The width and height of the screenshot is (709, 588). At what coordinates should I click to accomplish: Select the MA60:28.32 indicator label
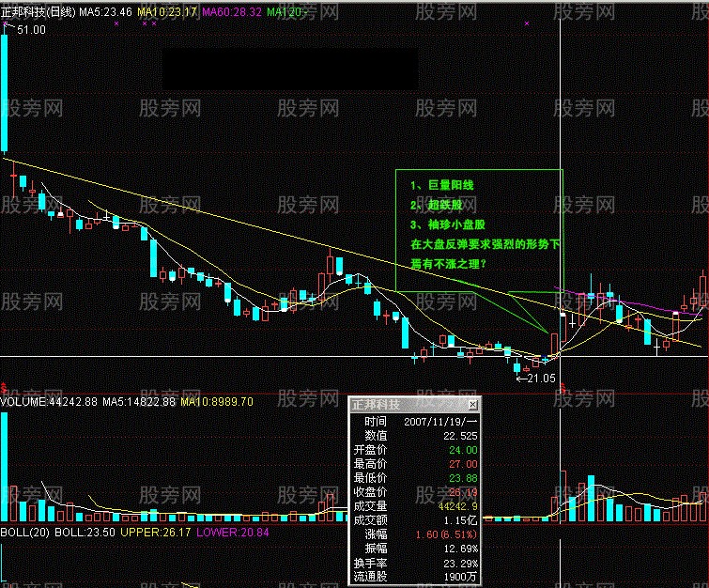click(232, 12)
